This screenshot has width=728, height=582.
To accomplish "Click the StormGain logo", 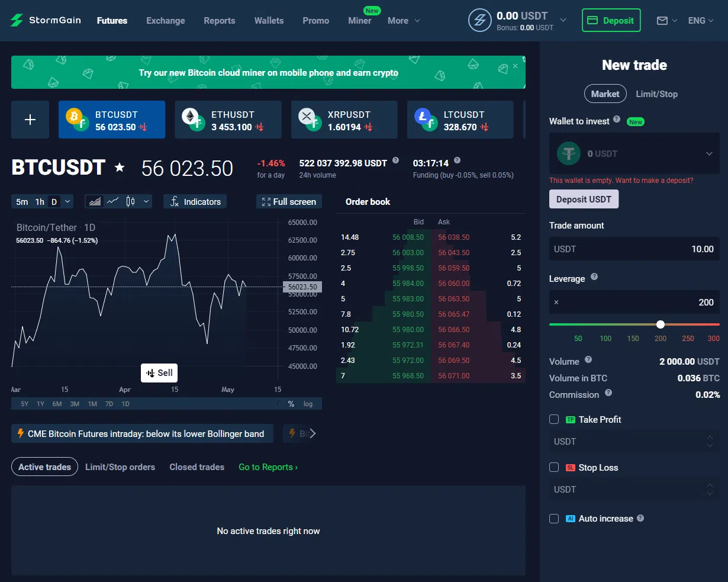I will [x=46, y=20].
